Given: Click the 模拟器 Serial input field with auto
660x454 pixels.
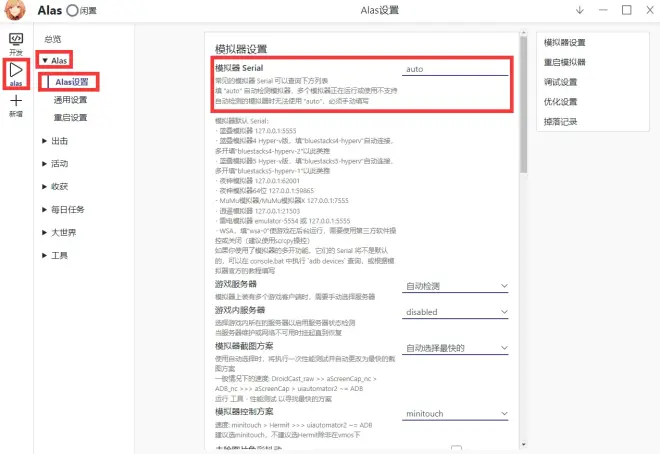Looking at the screenshot, I should pyautogui.click(x=455, y=69).
